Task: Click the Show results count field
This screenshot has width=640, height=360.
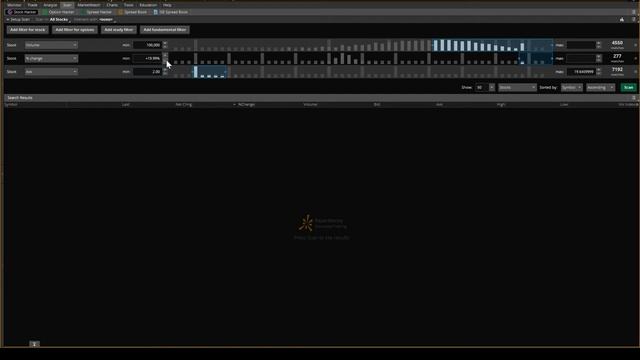Action: 482,87
